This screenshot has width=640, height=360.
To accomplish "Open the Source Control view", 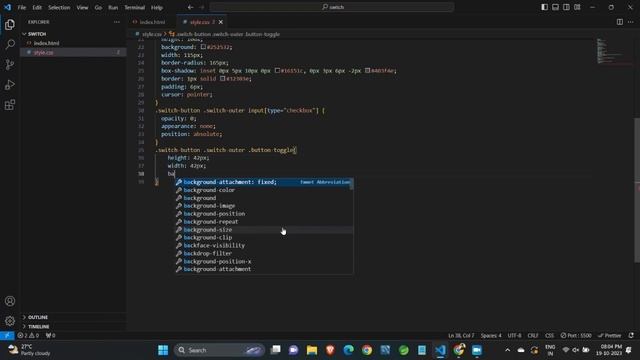I will (10, 64).
